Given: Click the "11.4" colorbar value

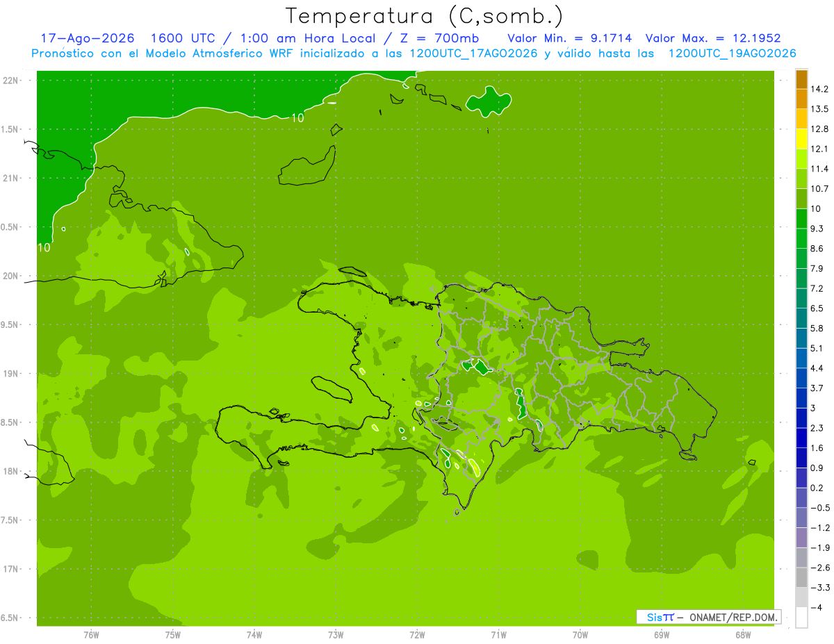Looking at the screenshot, I should point(820,169).
